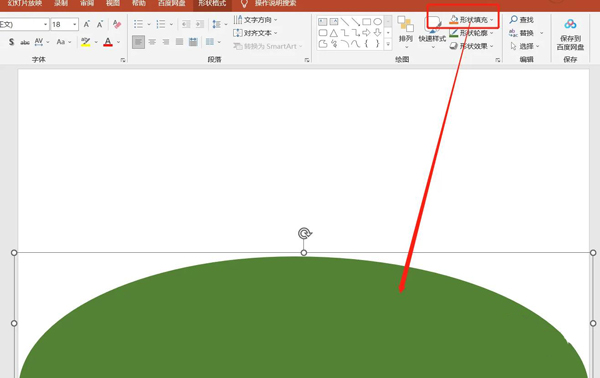Image resolution: width=600 pixels, height=378 pixels.
Task: Expand the shapes gallery more arrow
Action: [x=388, y=44]
